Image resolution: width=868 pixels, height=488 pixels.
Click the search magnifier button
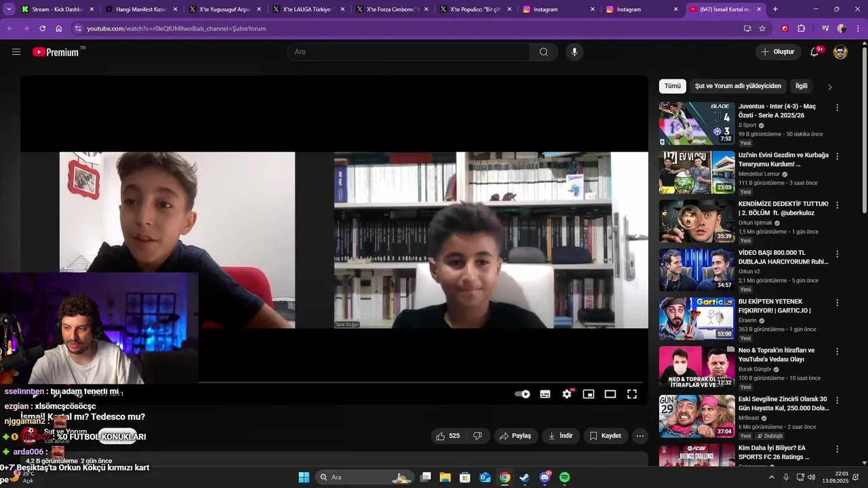point(544,52)
